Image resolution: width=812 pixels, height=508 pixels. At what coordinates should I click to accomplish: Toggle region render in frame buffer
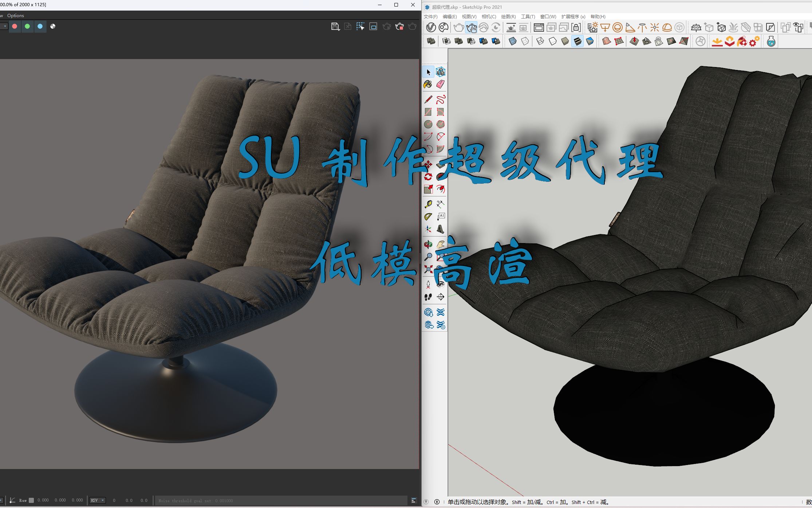coord(373,26)
